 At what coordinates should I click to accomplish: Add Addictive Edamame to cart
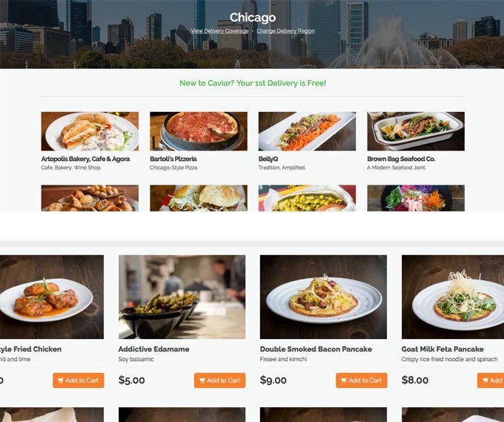pyautogui.click(x=220, y=380)
